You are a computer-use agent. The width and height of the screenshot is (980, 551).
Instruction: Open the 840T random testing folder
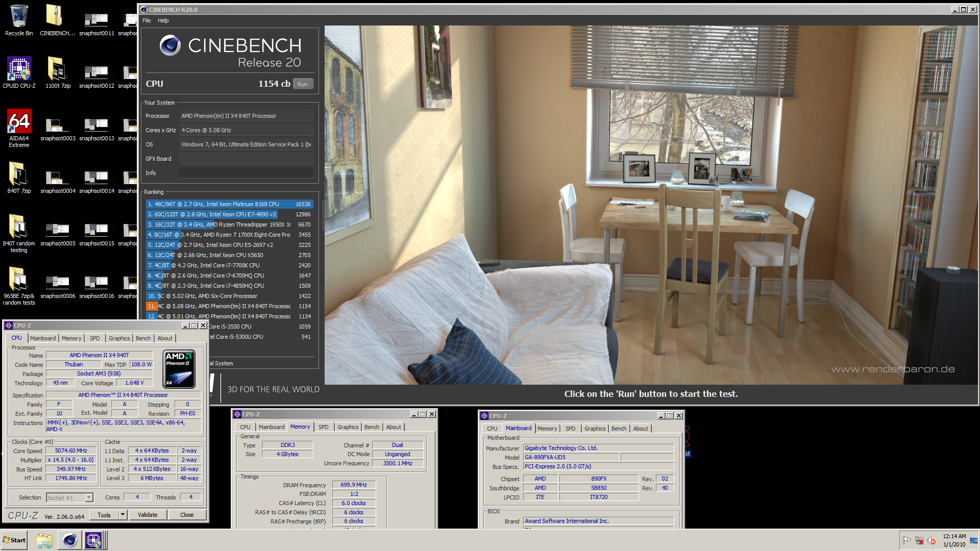(x=19, y=233)
